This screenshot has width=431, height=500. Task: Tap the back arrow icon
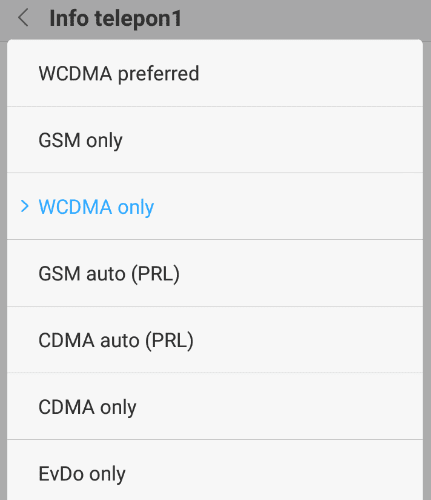(23, 18)
